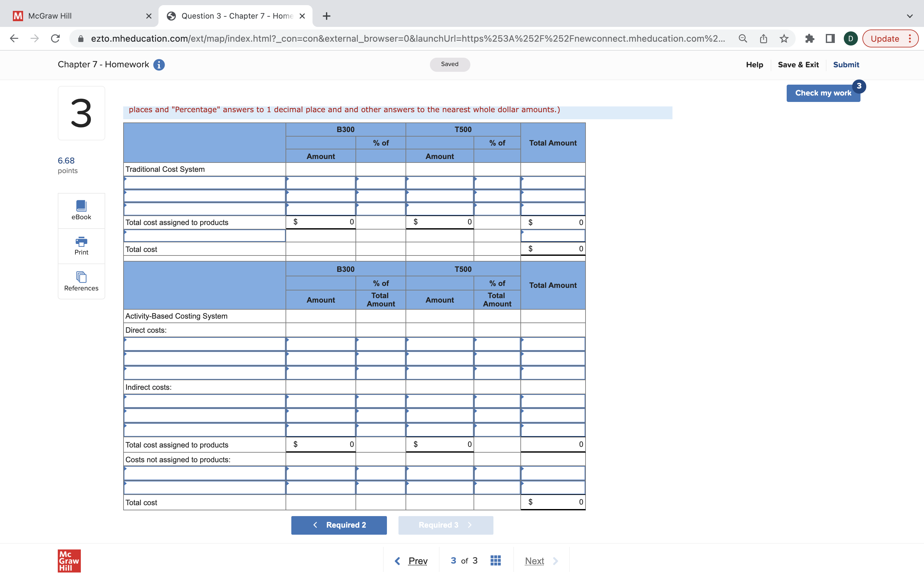The image size is (924, 577).
Task: Expand first Traditional Cost System row dropdown
Action: (x=204, y=183)
